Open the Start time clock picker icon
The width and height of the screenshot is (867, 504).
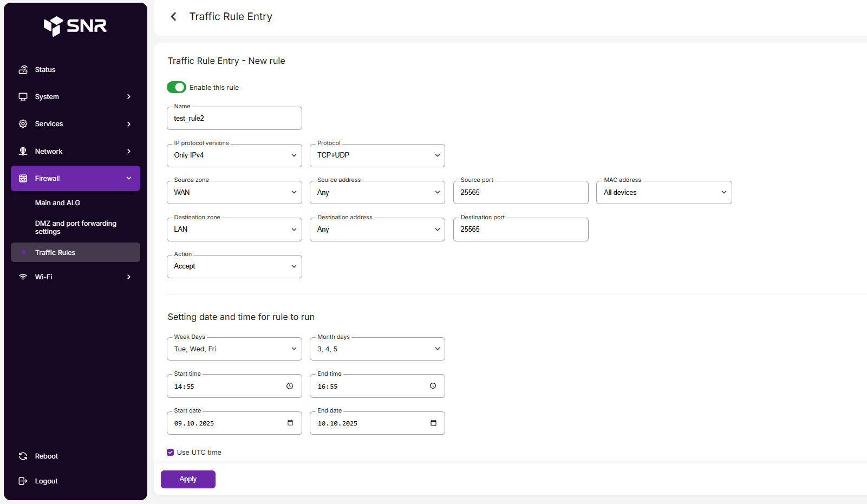click(290, 386)
